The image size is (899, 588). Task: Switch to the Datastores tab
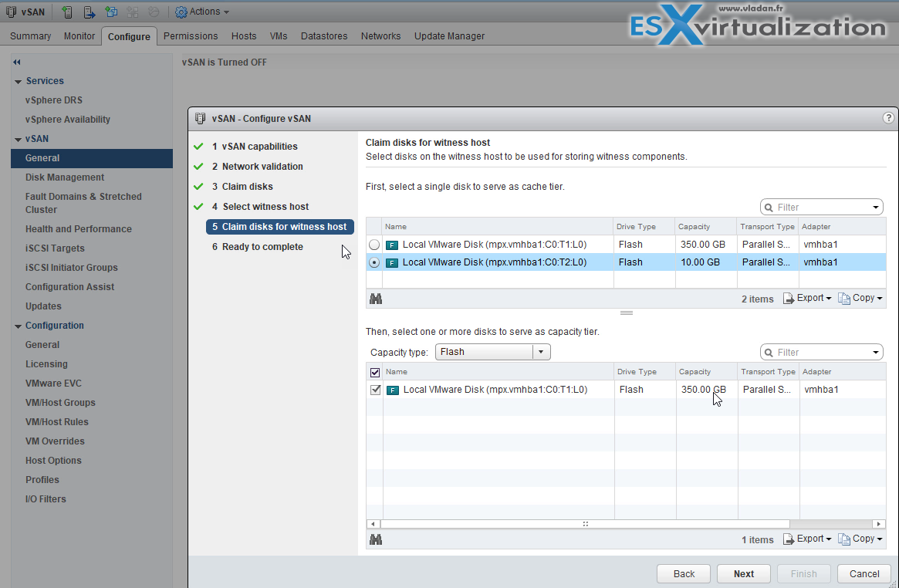tap(324, 36)
